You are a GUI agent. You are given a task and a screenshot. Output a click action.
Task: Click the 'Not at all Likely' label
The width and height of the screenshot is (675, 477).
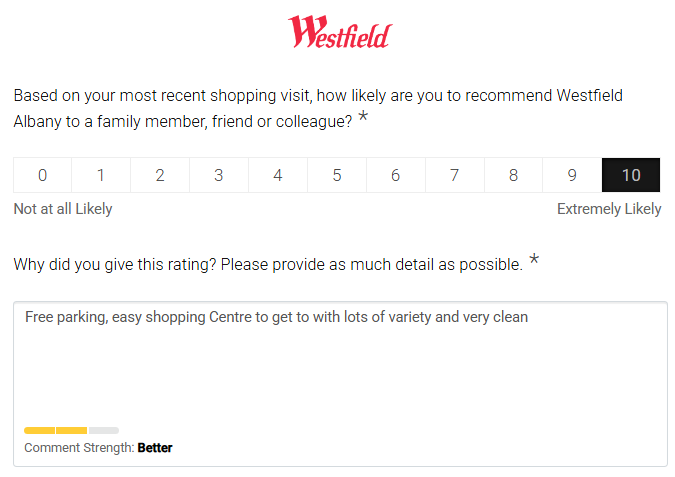click(63, 209)
